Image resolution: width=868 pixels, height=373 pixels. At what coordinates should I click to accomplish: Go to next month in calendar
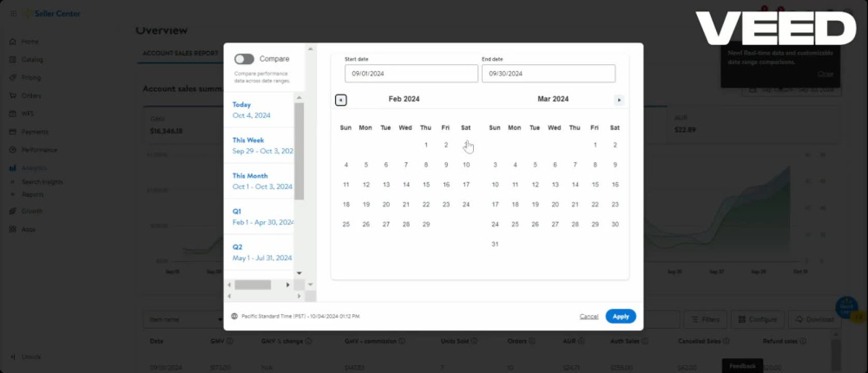pos(620,100)
